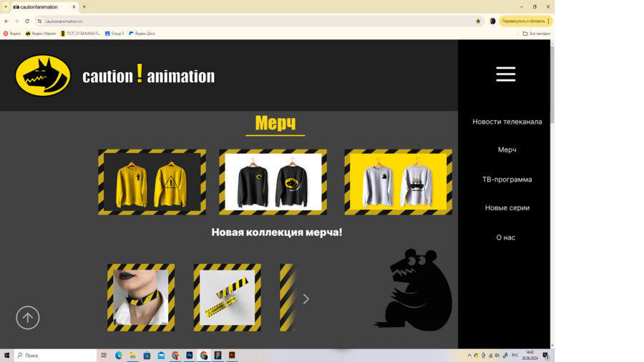Image resolution: width=644 pixels, height=362 pixels.
Task: Open the yellow sweatshirts merch thumbnail
Action: click(152, 182)
